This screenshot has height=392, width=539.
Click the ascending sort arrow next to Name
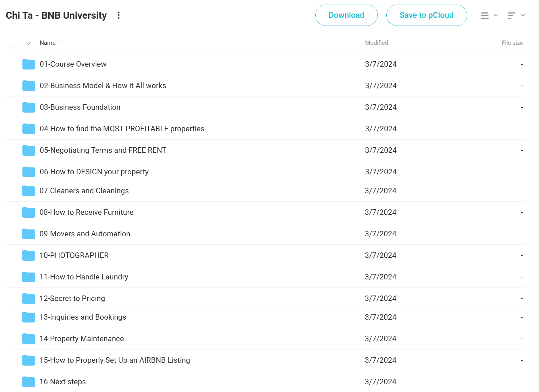(61, 43)
